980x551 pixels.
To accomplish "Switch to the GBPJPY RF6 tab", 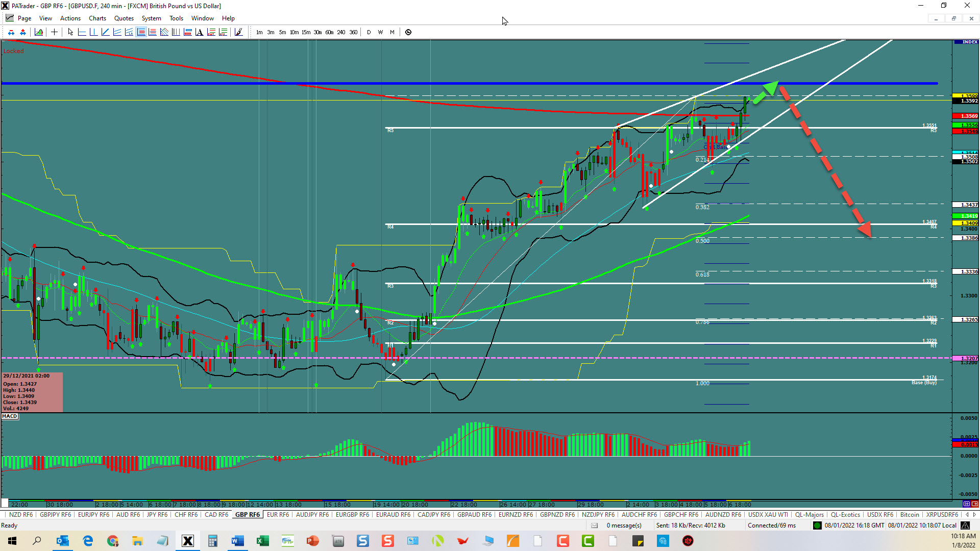I will pos(56,515).
